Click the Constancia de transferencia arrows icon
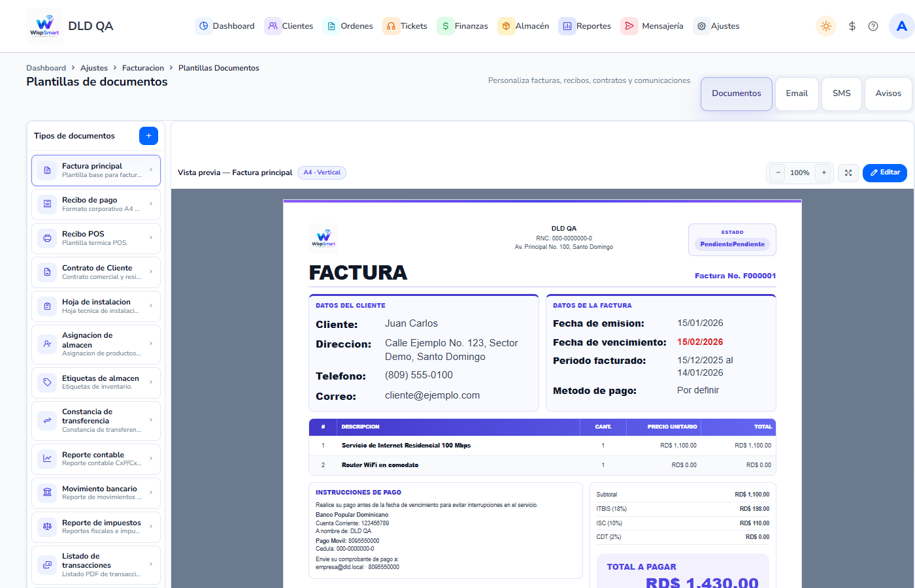 point(47,420)
